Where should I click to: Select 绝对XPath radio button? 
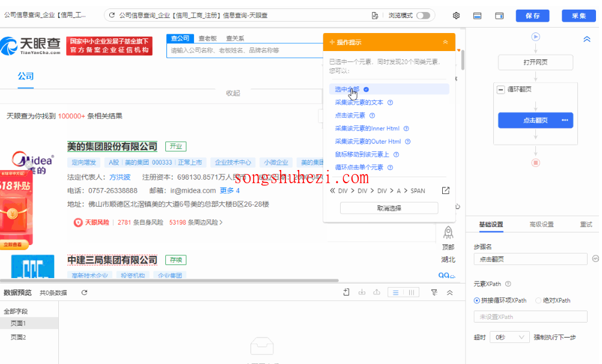click(x=538, y=301)
